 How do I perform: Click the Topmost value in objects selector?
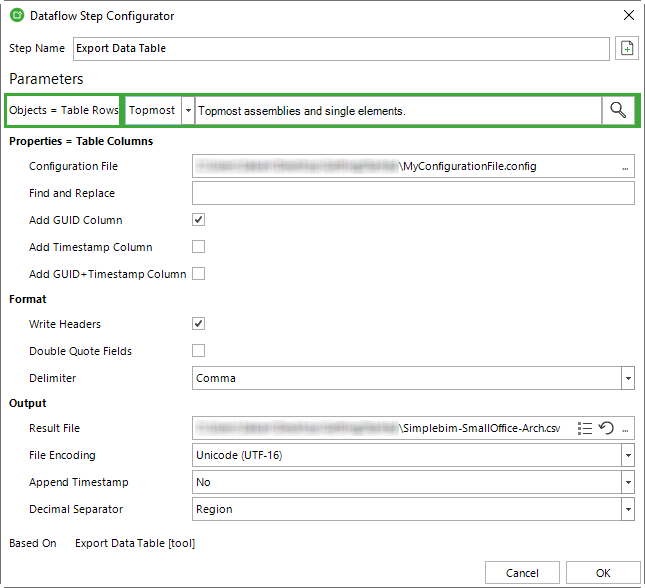153,110
